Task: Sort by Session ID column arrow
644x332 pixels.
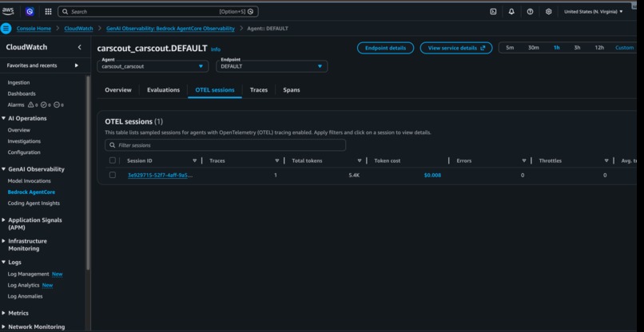Action: [195, 161]
